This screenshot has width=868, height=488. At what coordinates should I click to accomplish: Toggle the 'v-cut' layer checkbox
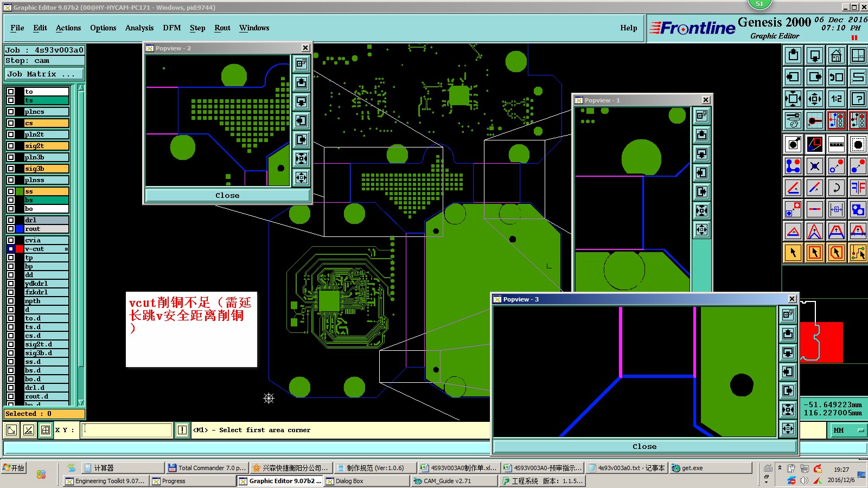[11, 249]
